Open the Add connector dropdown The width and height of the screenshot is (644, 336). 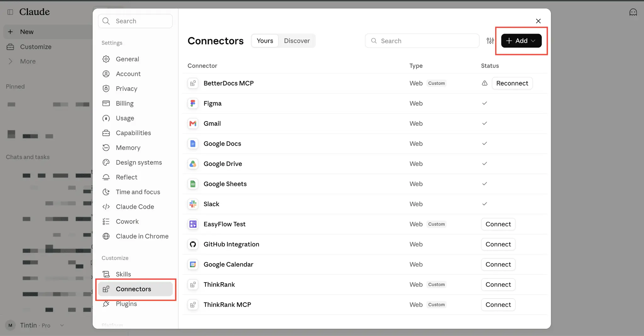pos(521,41)
